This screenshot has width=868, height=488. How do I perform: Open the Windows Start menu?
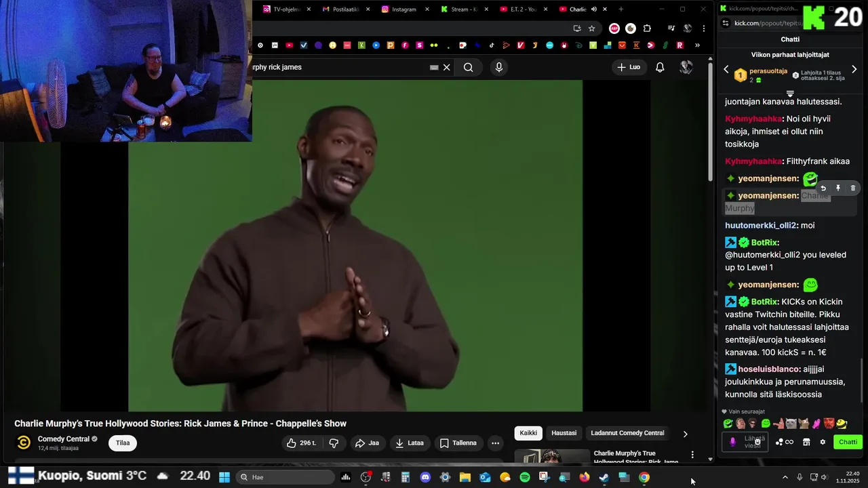(x=224, y=477)
